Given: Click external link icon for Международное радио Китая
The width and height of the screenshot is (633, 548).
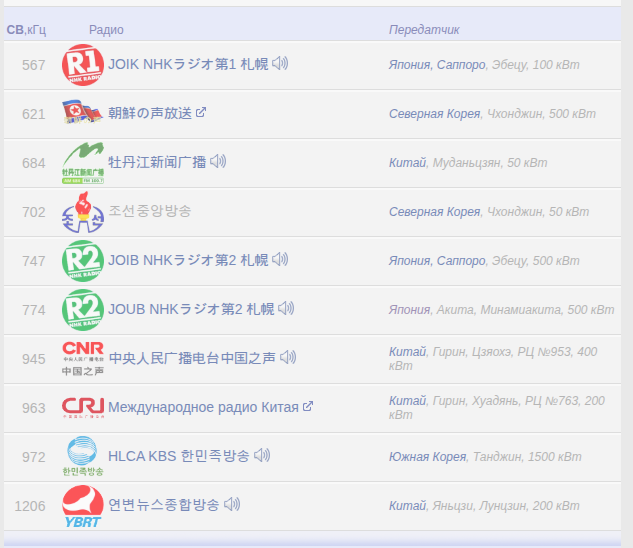Looking at the screenshot, I should point(308,406).
